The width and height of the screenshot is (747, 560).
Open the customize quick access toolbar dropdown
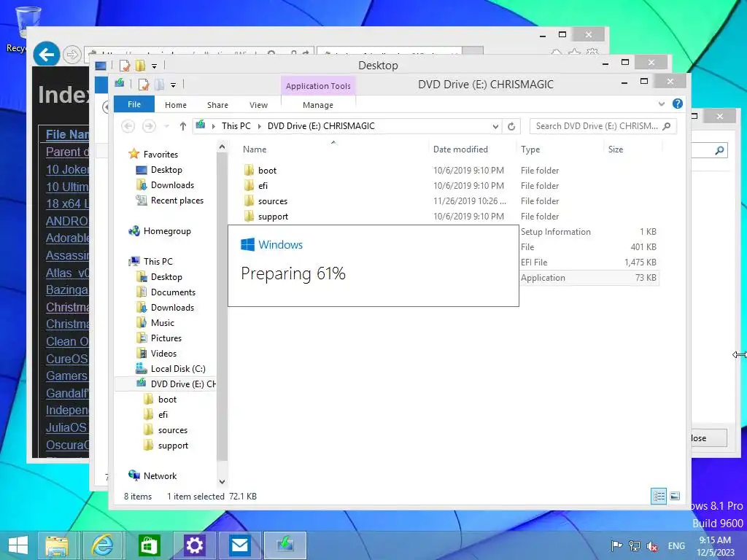click(x=173, y=85)
